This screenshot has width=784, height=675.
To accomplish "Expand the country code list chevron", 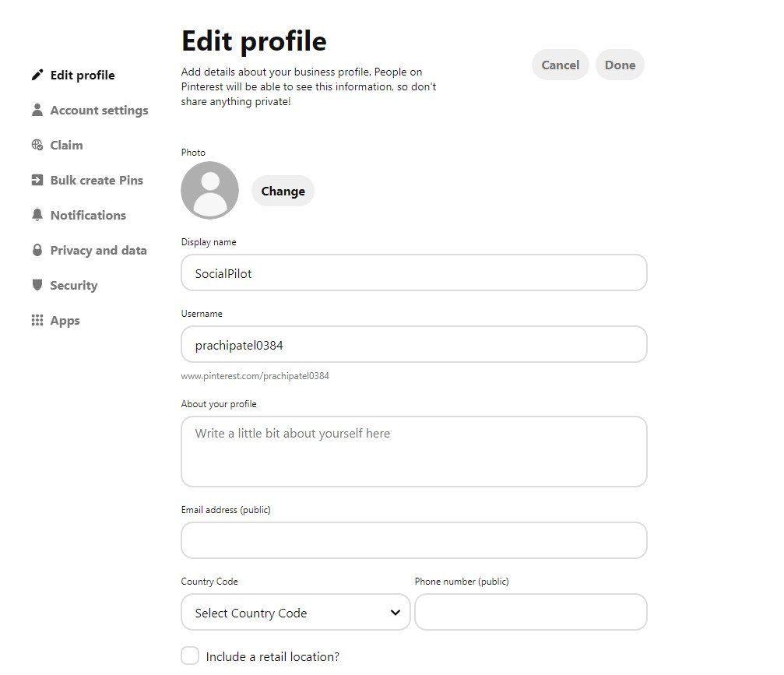I will [x=396, y=612].
